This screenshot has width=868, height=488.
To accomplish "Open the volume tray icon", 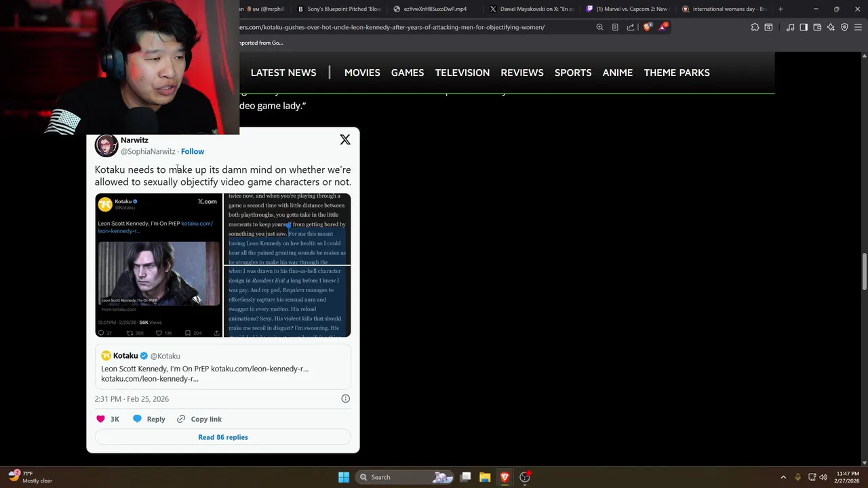I will tap(823, 477).
